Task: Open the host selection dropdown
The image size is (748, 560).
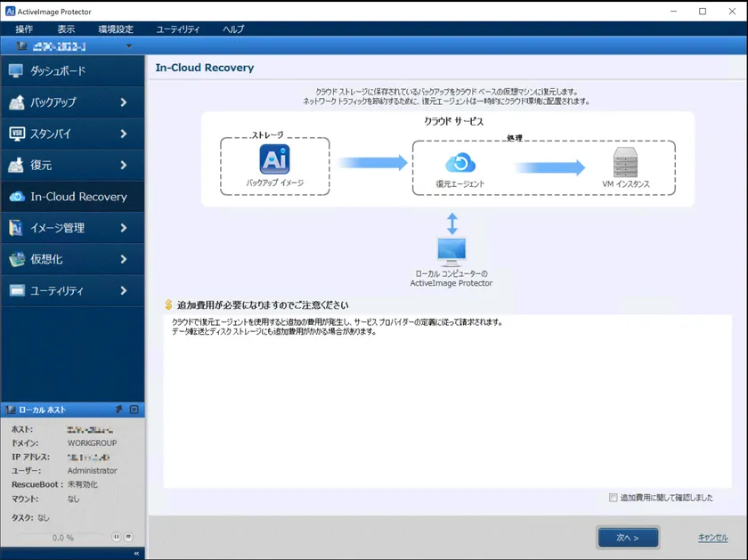Action: pyautogui.click(x=129, y=46)
